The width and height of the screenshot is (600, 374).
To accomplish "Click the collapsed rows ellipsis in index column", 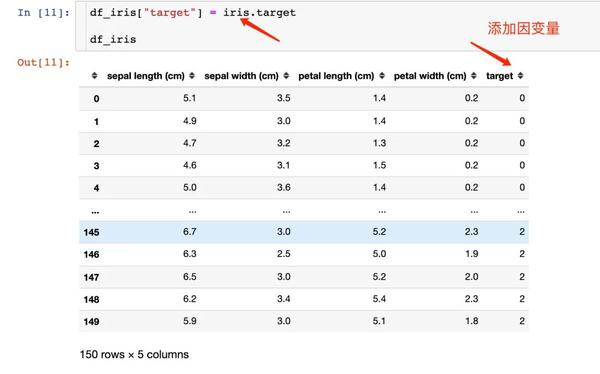I will [x=95, y=212].
